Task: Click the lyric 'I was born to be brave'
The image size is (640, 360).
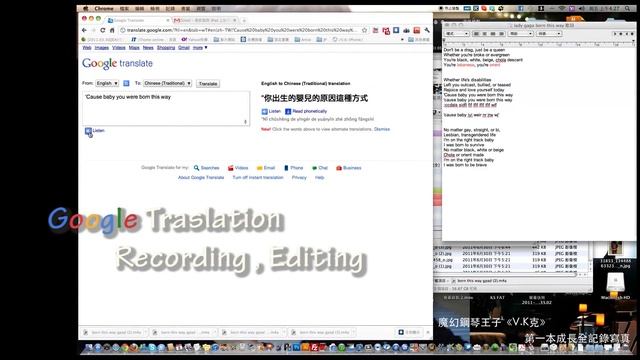Action: (x=465, y=165)
